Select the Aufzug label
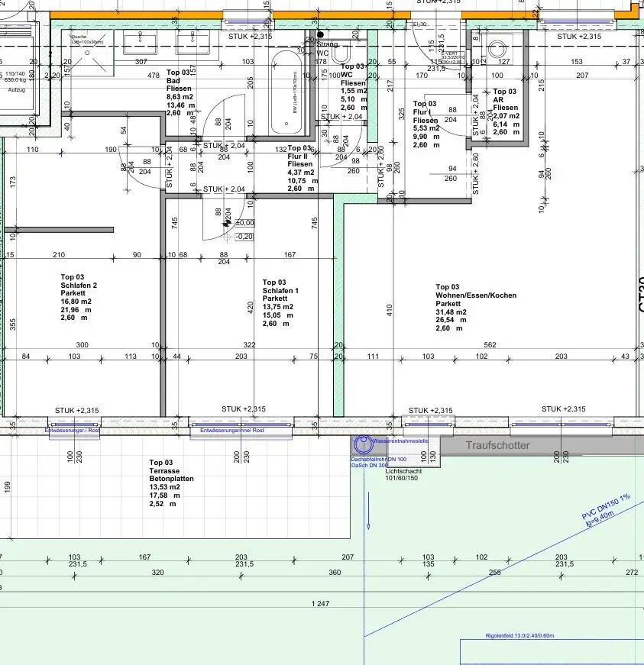The image size is (644, 665). (x=17, y=90)
